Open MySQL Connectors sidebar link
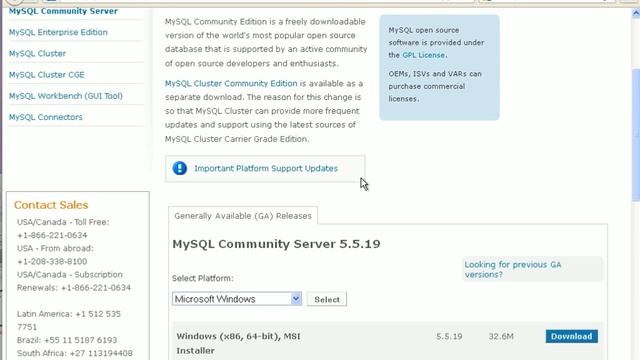The width and height of the screenshot is (640, 360). point(45,117)
